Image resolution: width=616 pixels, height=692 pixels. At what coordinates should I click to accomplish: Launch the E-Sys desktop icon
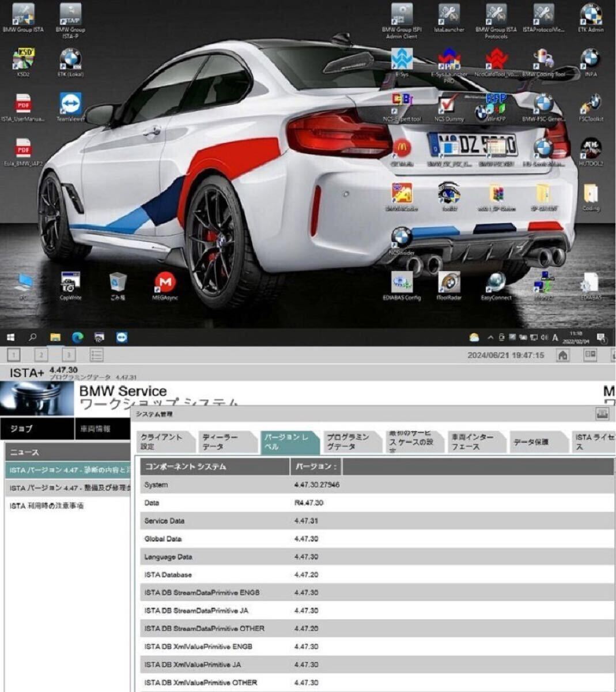click(x=402, y=60)
